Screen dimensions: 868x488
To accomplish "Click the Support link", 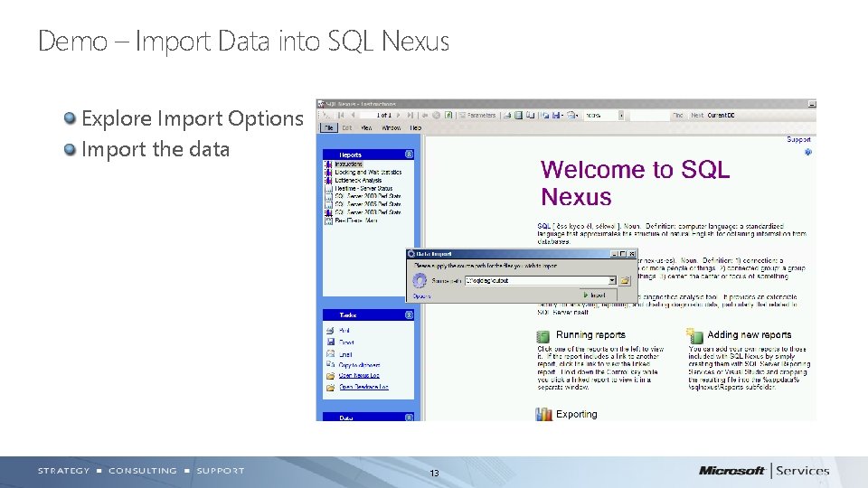I will (798, 139).
